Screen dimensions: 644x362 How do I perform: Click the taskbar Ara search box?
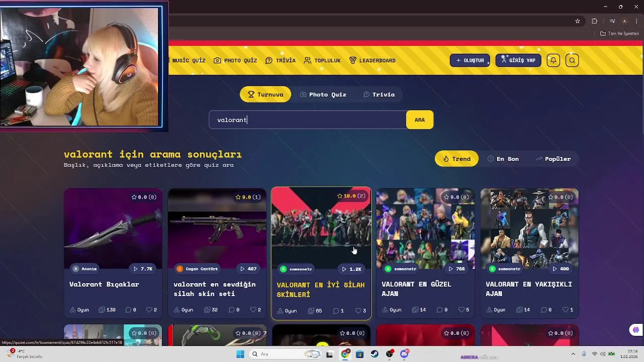coord(286,354)
